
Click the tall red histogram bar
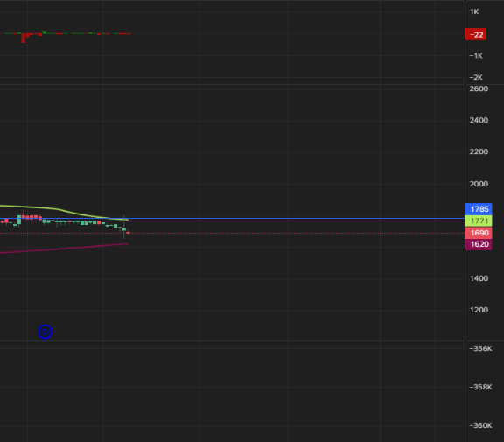[x=23, y=38]
